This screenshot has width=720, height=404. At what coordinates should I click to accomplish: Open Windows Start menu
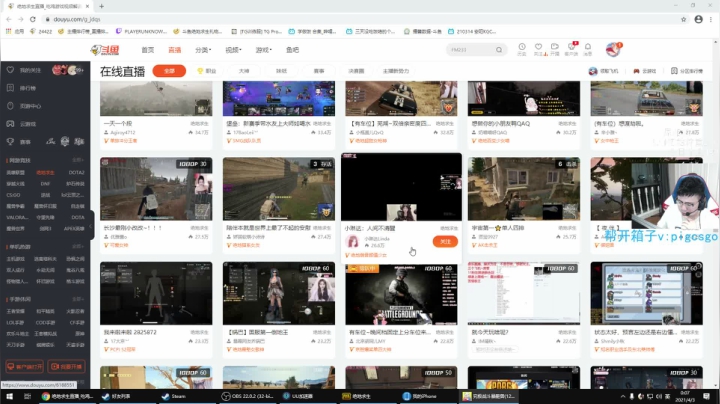pos(9,396)
